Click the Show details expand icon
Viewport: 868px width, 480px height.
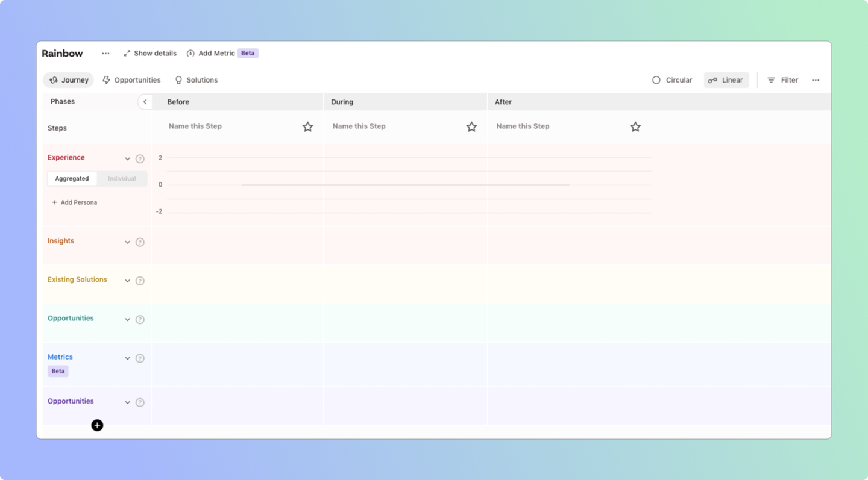click(x=127, y=54)
